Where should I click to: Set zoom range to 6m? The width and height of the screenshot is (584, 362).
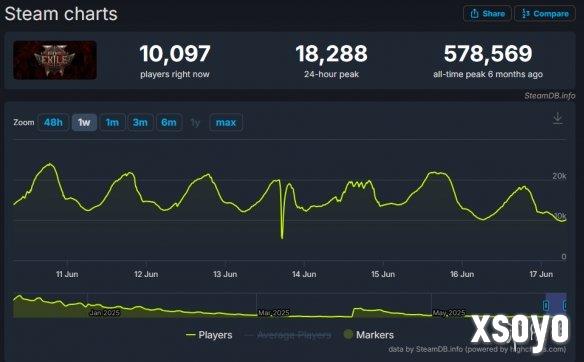(169, 122)
